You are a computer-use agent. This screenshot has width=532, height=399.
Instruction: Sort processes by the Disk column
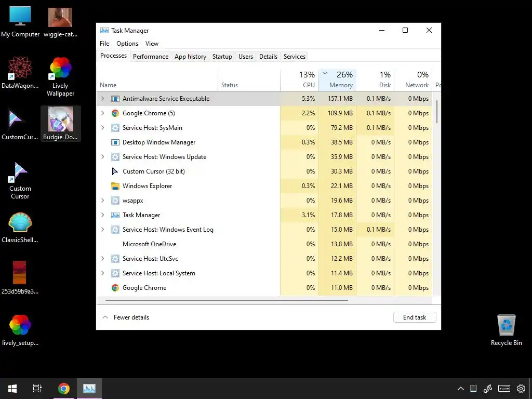pos(375,80)
